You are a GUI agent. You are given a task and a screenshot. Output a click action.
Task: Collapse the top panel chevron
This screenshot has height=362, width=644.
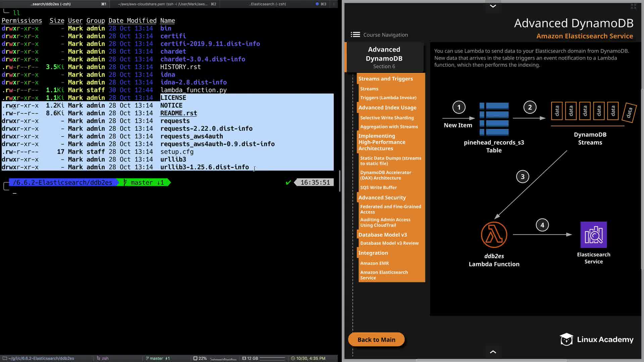tap(493, 6)
